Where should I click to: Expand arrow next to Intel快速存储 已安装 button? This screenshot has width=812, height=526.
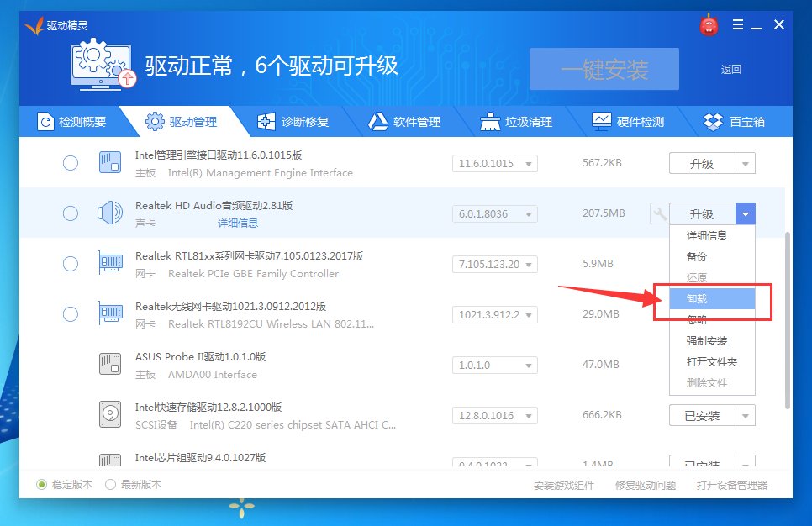point(746,416)
